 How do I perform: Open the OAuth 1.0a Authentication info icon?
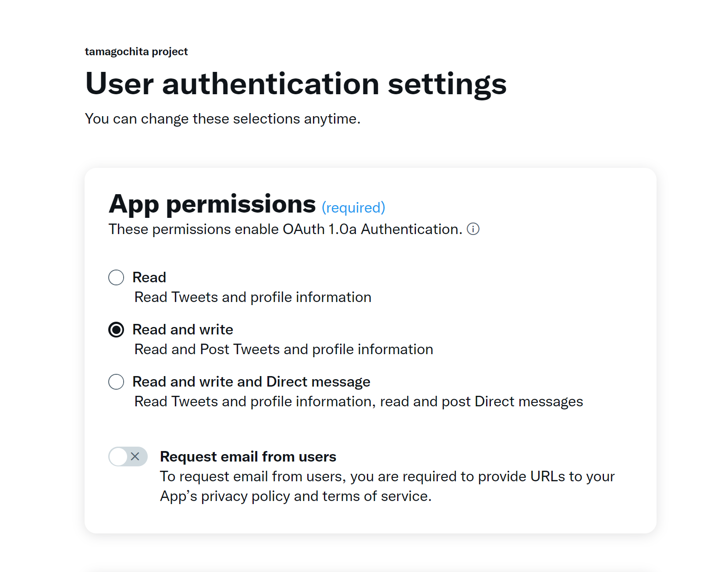(x=473, y=229)
